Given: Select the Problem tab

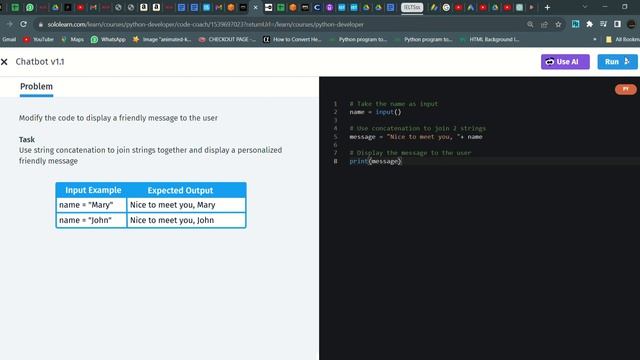Looking at the screenshot, I should click(x=36, y=87).
